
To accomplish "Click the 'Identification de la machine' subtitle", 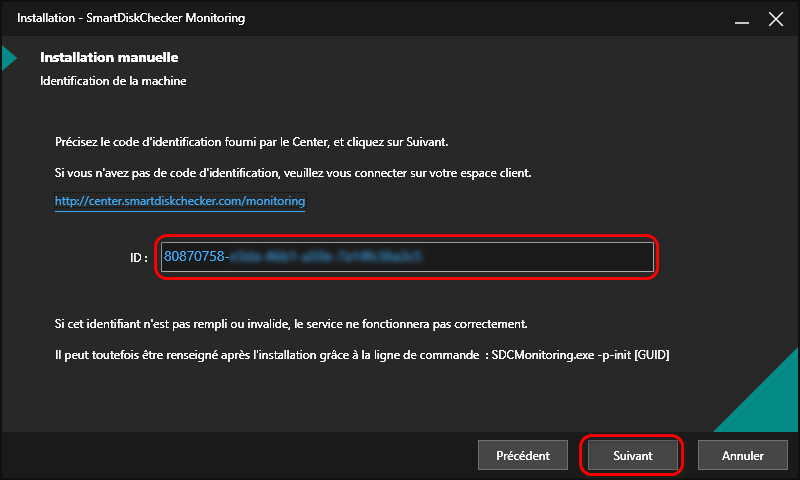I will pyautogui.click(x=113, y=81).
